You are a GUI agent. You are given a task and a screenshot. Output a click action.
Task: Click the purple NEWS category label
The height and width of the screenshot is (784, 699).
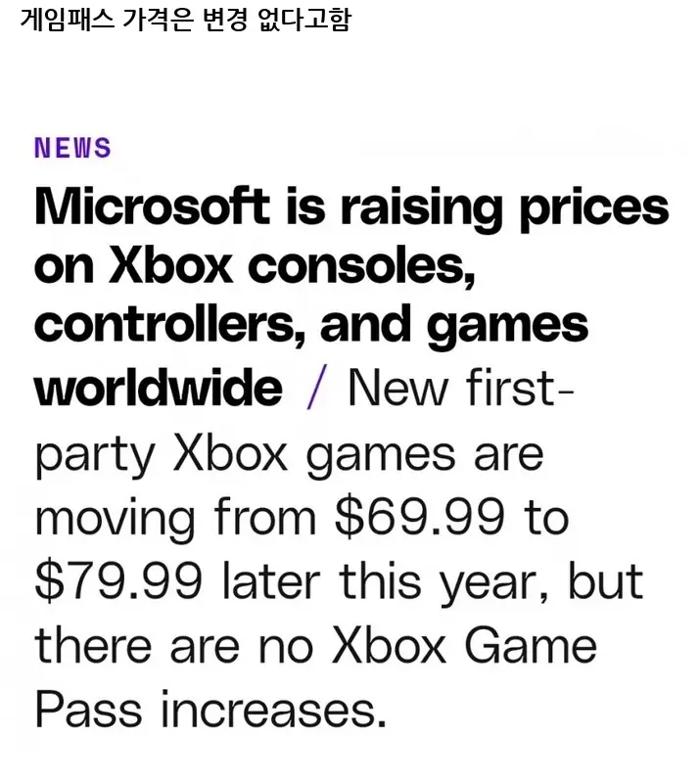[x=72, y=148]
